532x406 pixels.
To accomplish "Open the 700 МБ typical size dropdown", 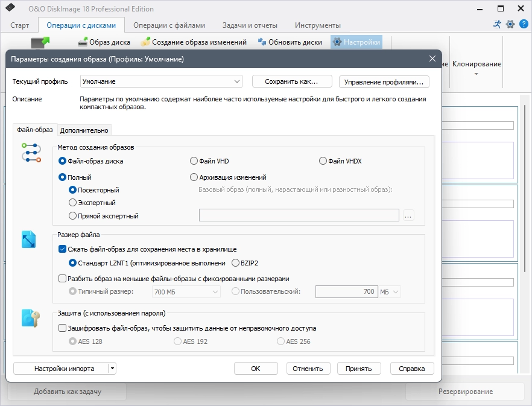I will (186, 292).
